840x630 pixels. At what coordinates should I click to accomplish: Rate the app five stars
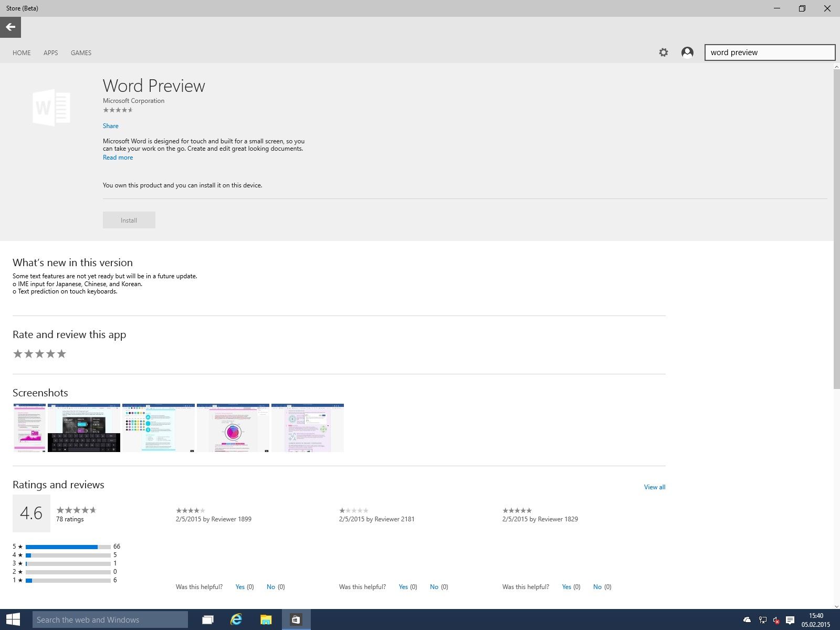pyautogui.click(x=61, y=354)
